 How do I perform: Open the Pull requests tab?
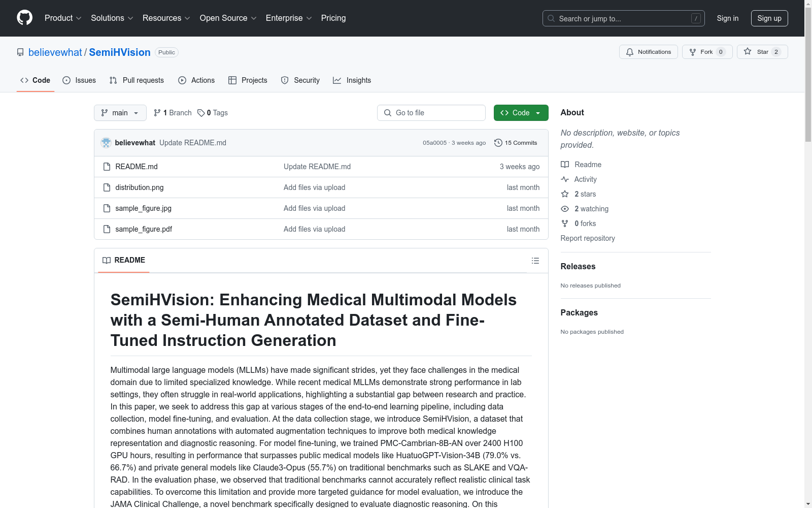(137, 80)
